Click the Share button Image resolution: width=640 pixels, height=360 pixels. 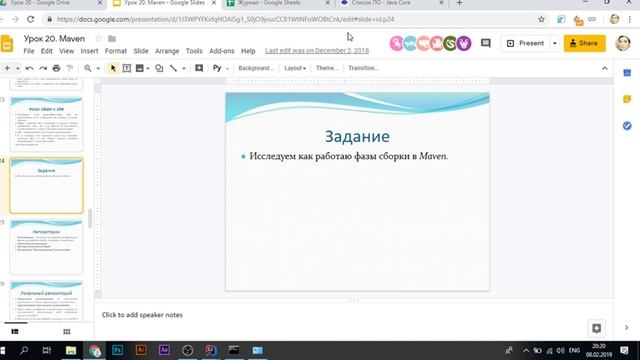coord(584,43)
